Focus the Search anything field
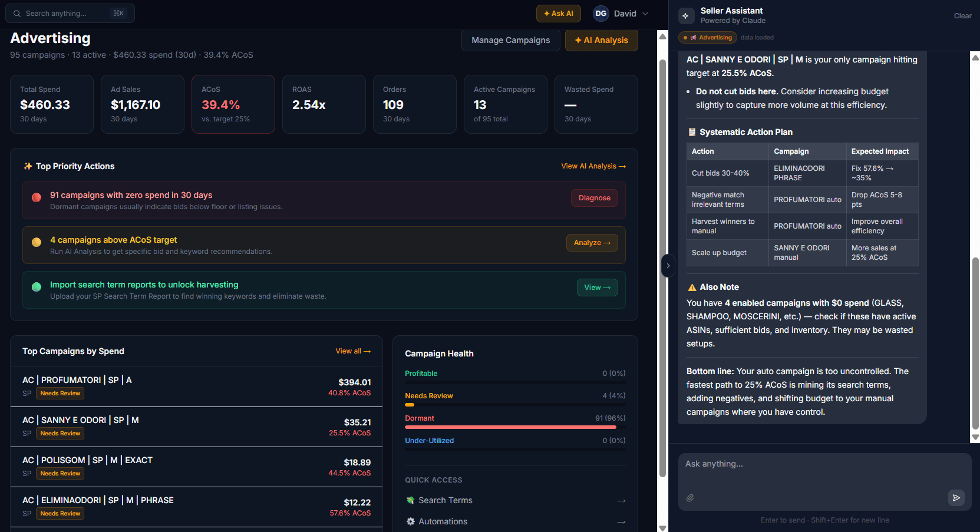Screen dimensions: 980x532 click(x=70, y=14)
